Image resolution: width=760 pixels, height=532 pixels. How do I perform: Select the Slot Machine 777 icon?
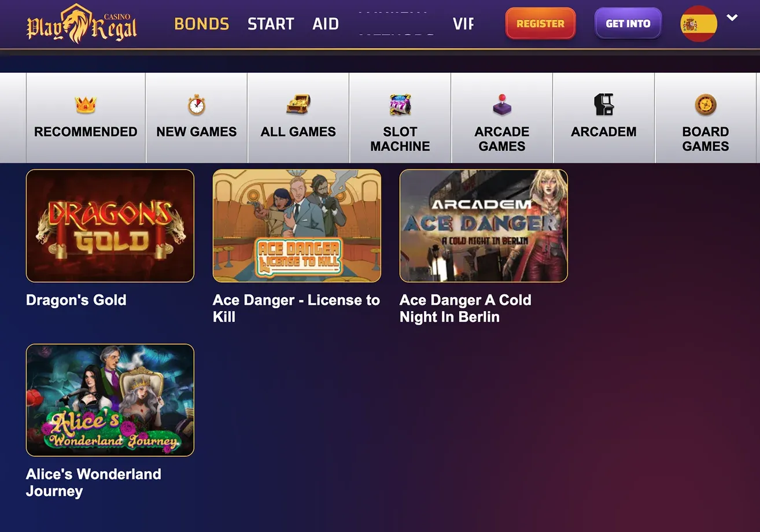click(x=400, y=105)
